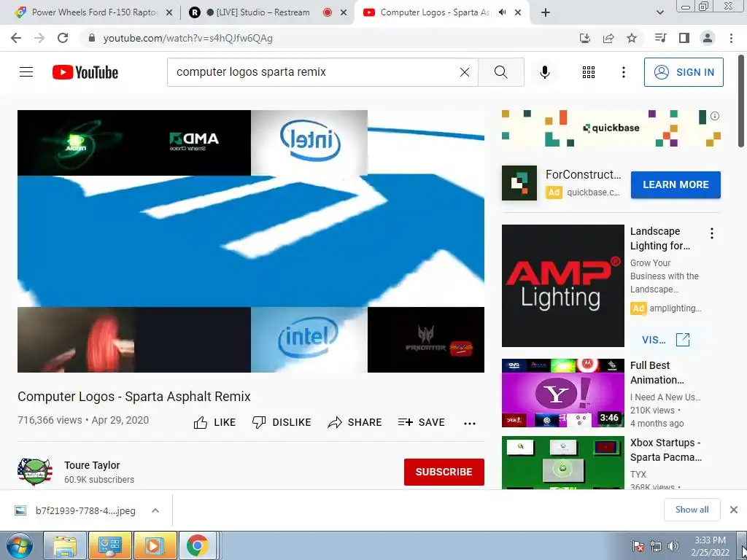Click the browser forward arrow
This screenshot has height=560, width=747.
pos(39,38)
